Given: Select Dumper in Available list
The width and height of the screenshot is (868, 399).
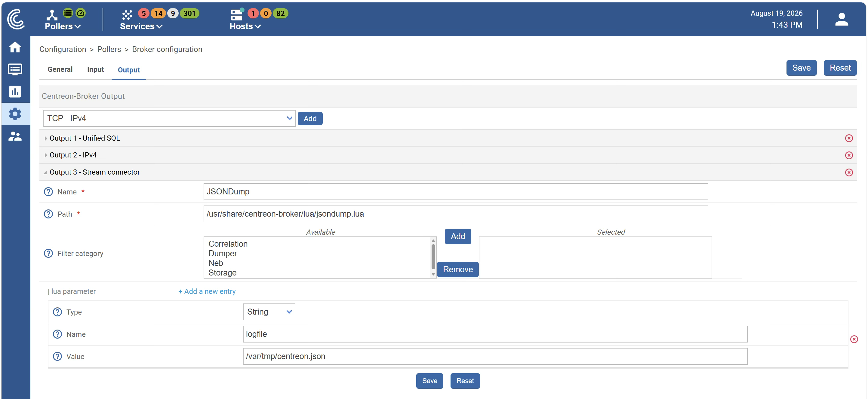Looking at the screenshot, I should coord(223,254).
